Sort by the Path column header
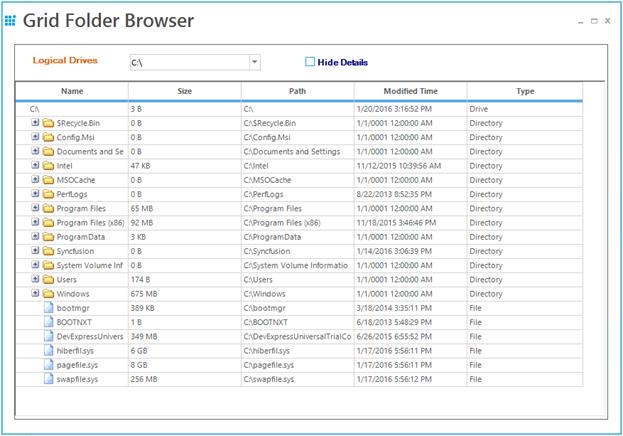This screenshot has height=436, width=623. pyautogui.click(x=298, y=91)
